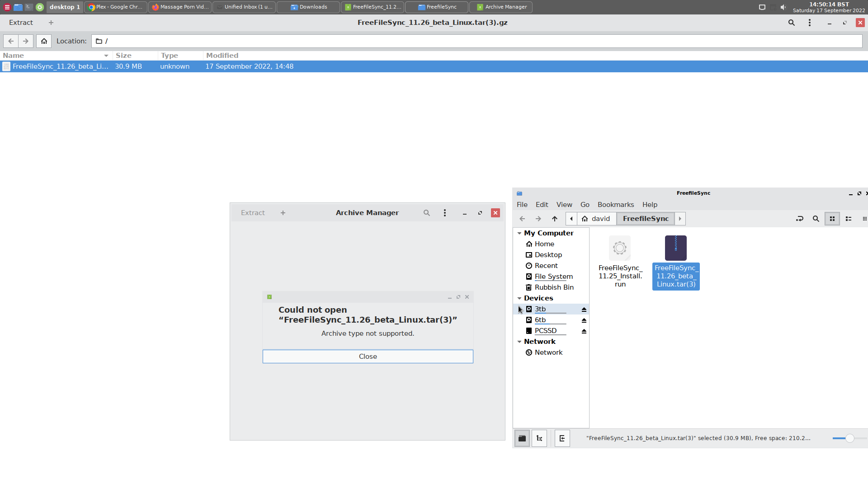Open the three-dot menu of main archive window

pos(809,23)
